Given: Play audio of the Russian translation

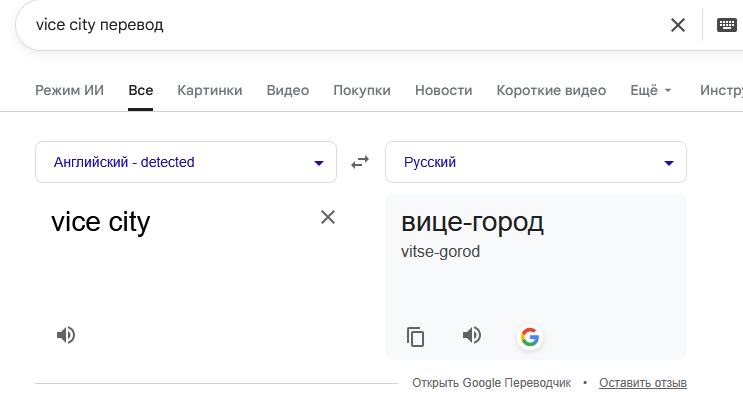Looking at the screenshot, I should click(472, 335).
